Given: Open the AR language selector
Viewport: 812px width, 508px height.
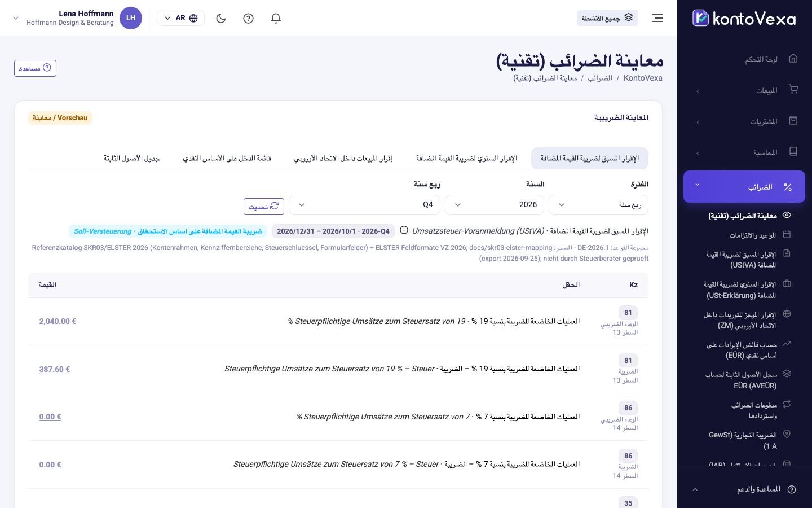Looking at the screenshot, I should click(180, 18).
